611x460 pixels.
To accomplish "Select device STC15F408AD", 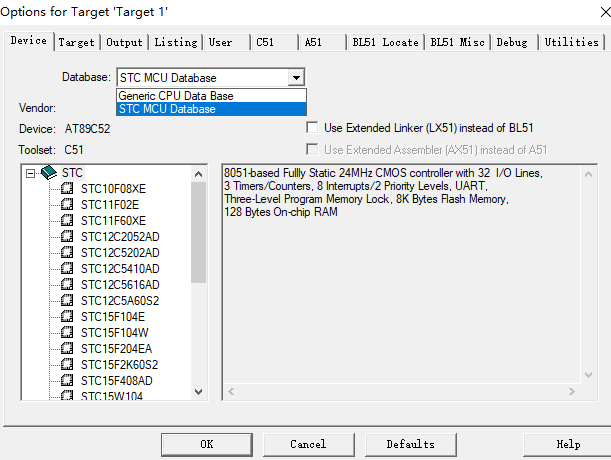I will point(117,380).
